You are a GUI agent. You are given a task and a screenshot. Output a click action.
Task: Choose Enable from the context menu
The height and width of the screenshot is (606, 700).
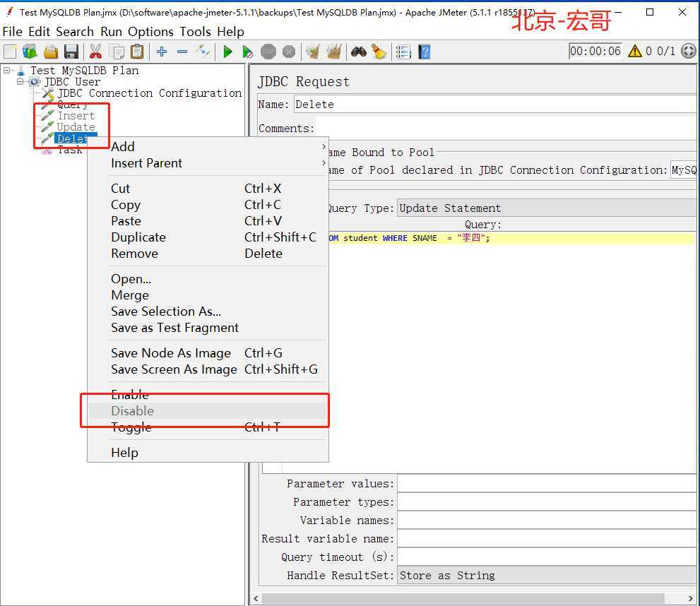pos(208,395)
